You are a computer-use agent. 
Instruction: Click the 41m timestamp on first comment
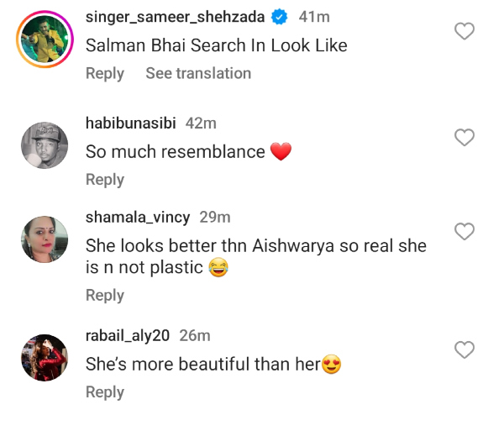click(x=313, y=17)
